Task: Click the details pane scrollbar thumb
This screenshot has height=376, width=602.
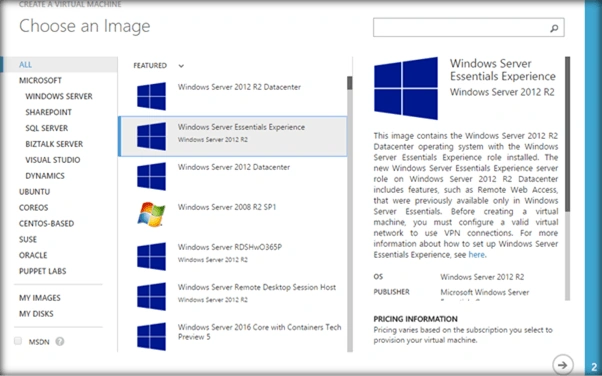Action: (567, 134)
